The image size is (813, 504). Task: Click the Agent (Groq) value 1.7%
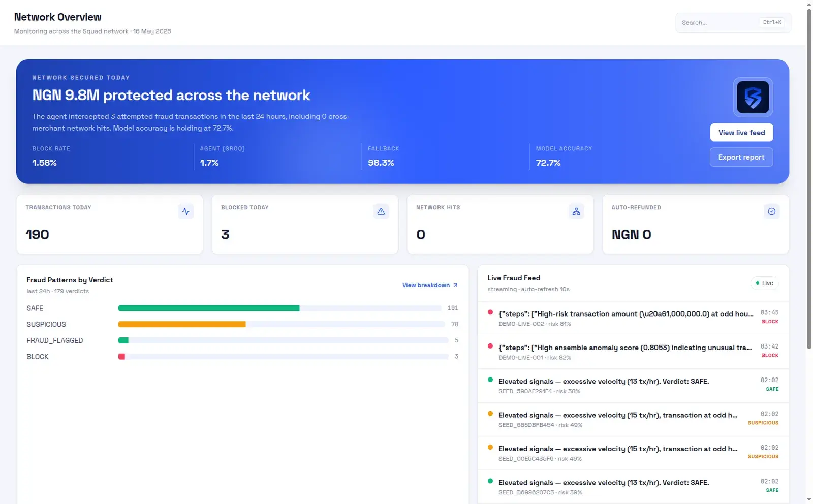pos(209,163)
